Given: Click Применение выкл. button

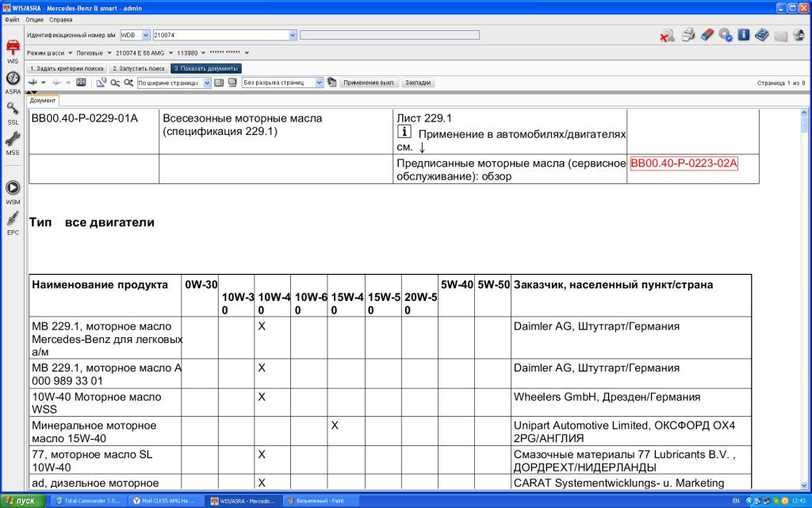Looking at the screenshot, I should (369, 83).
